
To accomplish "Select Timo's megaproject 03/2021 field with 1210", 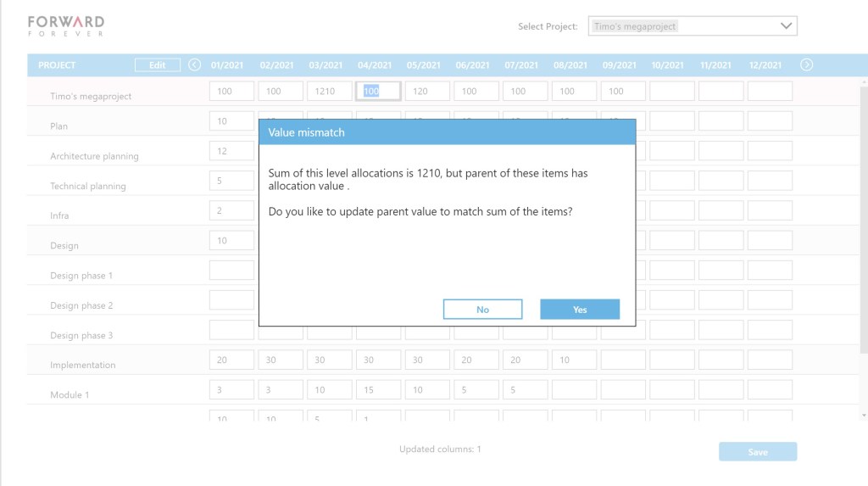I will pos(330,92).
